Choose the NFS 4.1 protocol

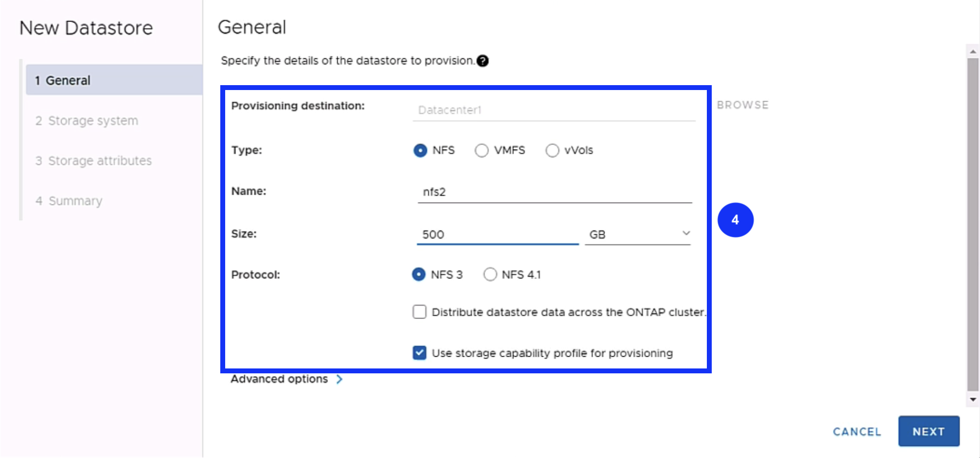tap(490, 275)
